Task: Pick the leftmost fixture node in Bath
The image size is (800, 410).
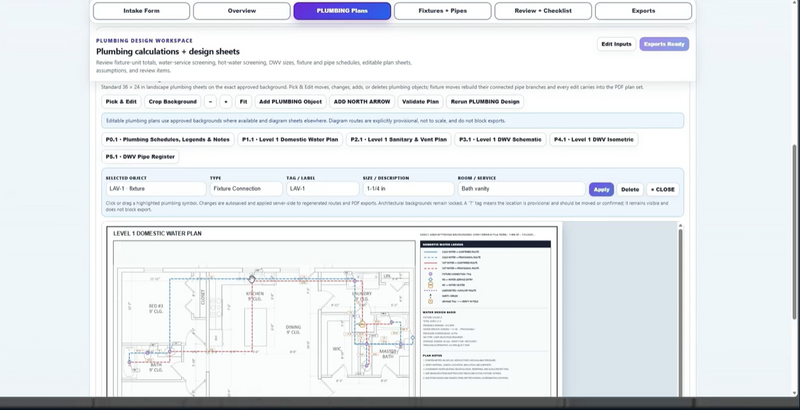Action: point(129,362)
